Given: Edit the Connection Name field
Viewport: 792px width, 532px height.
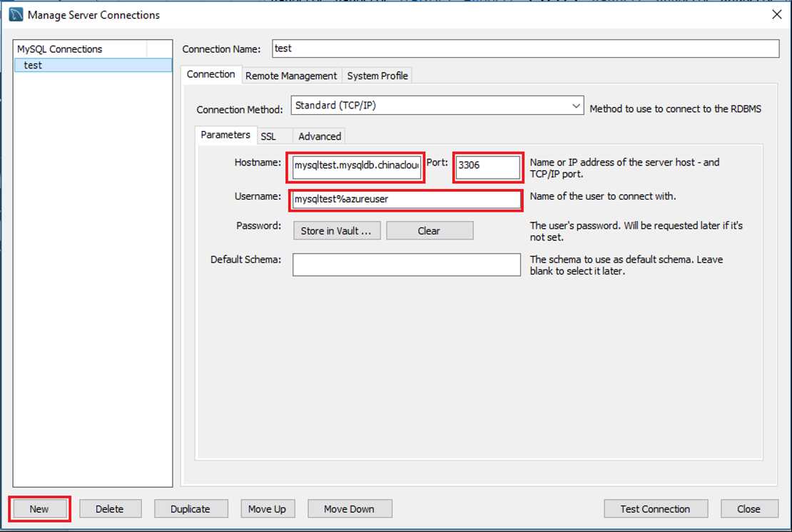Looking at the screenshot, I should point(525,48).
